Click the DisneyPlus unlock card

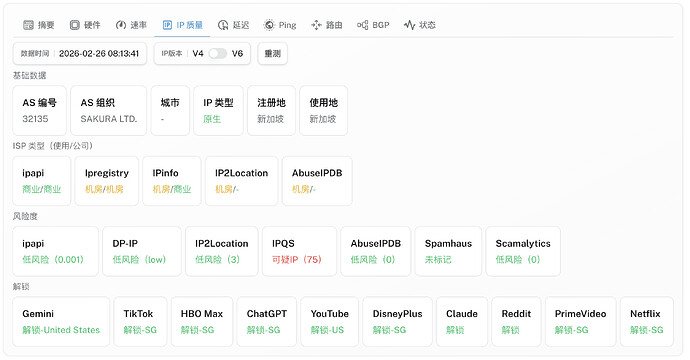(x=397, y=322)
